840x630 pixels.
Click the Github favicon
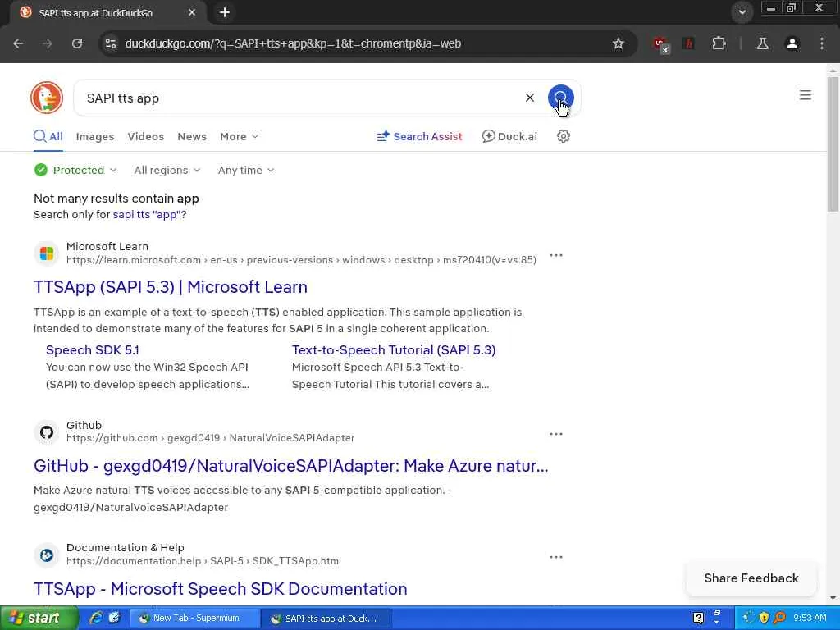pos(47,431)
